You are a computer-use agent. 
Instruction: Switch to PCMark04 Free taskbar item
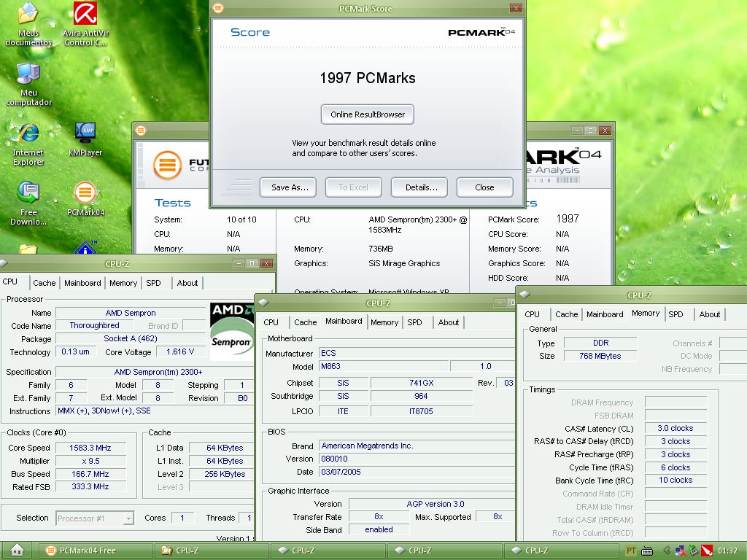coord(96,551)
